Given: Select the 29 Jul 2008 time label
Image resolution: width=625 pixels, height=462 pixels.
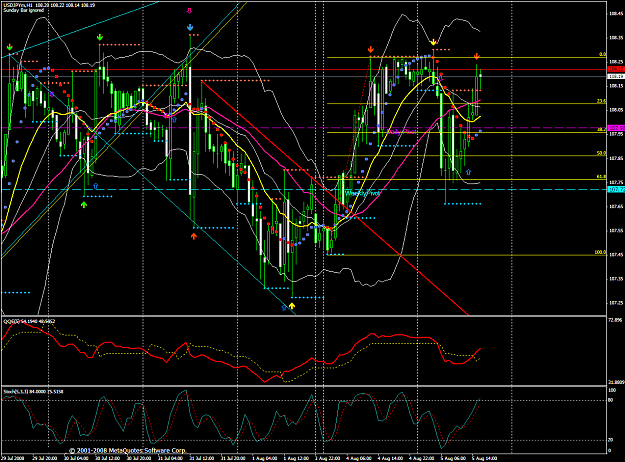Looking at the screenshot, I should [13, 458].
